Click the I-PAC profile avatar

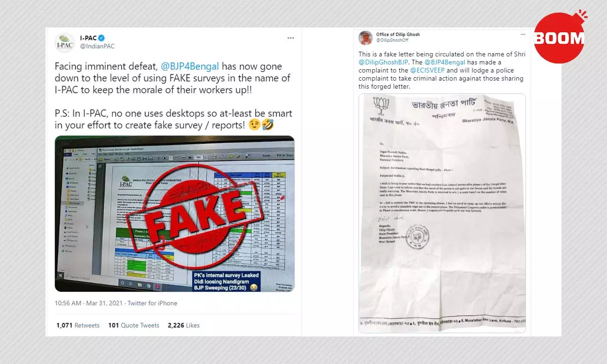point(65,42)
